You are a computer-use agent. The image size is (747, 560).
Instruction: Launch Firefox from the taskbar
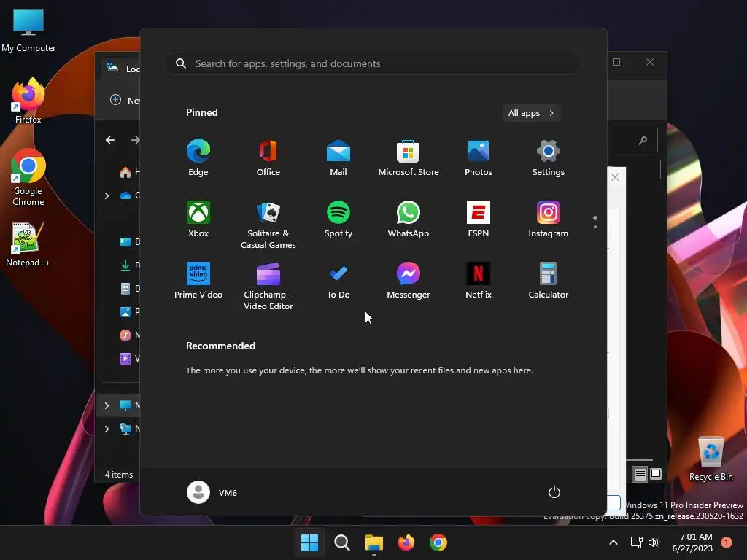(406, 542)
